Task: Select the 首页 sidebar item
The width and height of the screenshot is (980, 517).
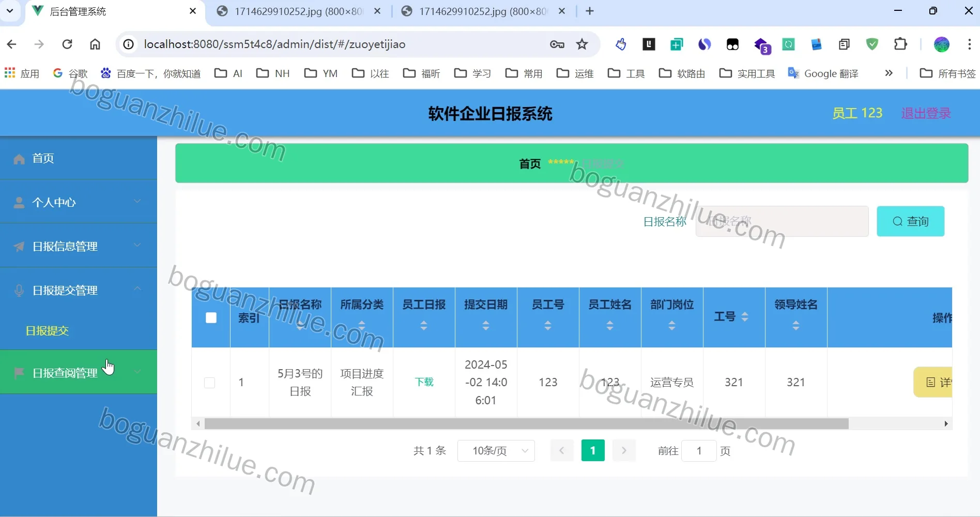Action: tap(79, 158)
